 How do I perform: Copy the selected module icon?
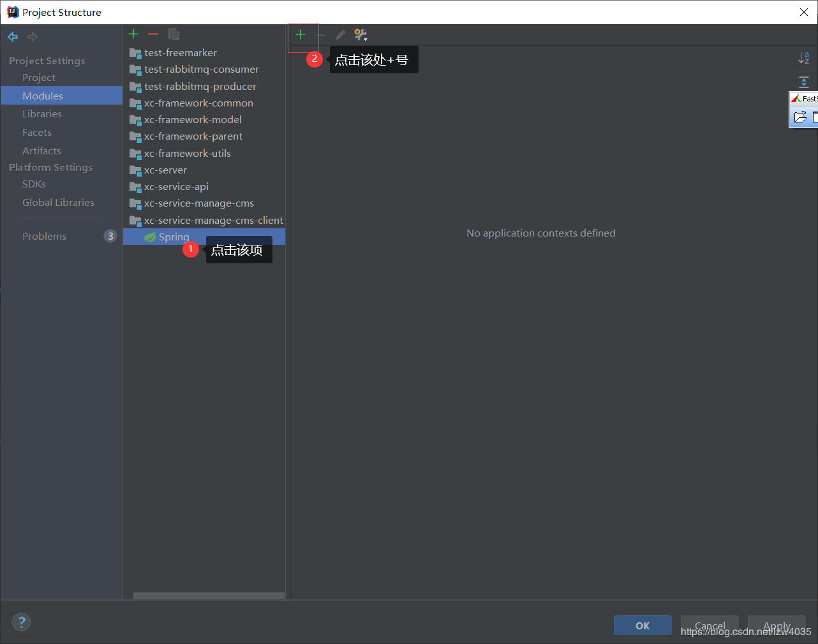tap(174, 34)
